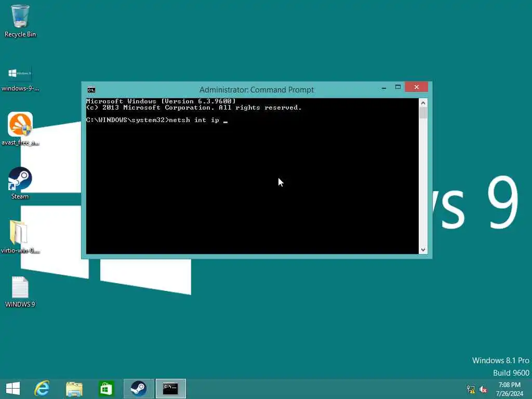Viewport: 532px width, 399px height.
Task: Click the '(c) 2013 Microsoft Corporation' line
Action: pos(194,108)
